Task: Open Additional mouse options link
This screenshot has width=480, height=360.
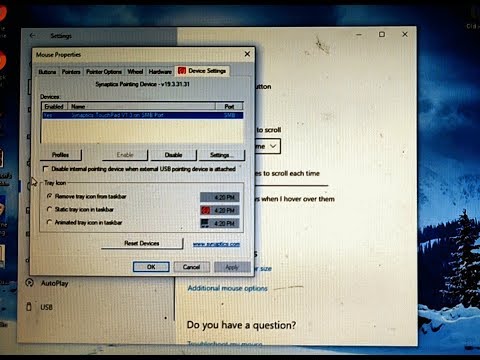Action: tap(227, 288)
